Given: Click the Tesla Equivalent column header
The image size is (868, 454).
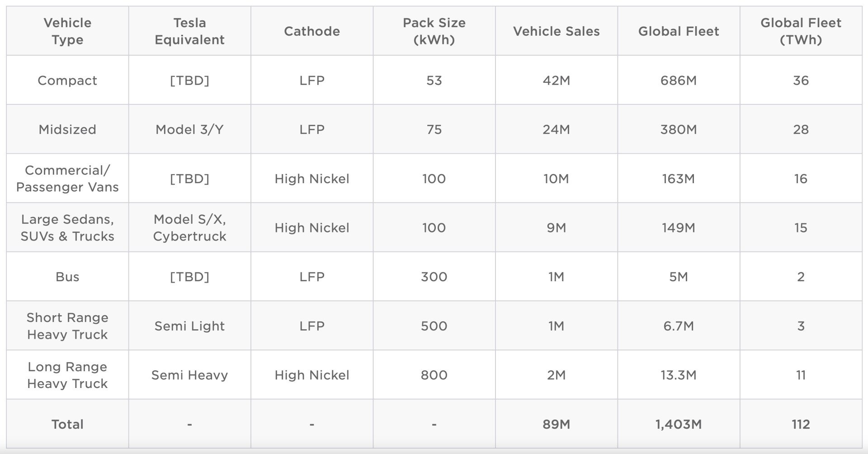Looking at the screenshot, I should [x=189, y=31].
